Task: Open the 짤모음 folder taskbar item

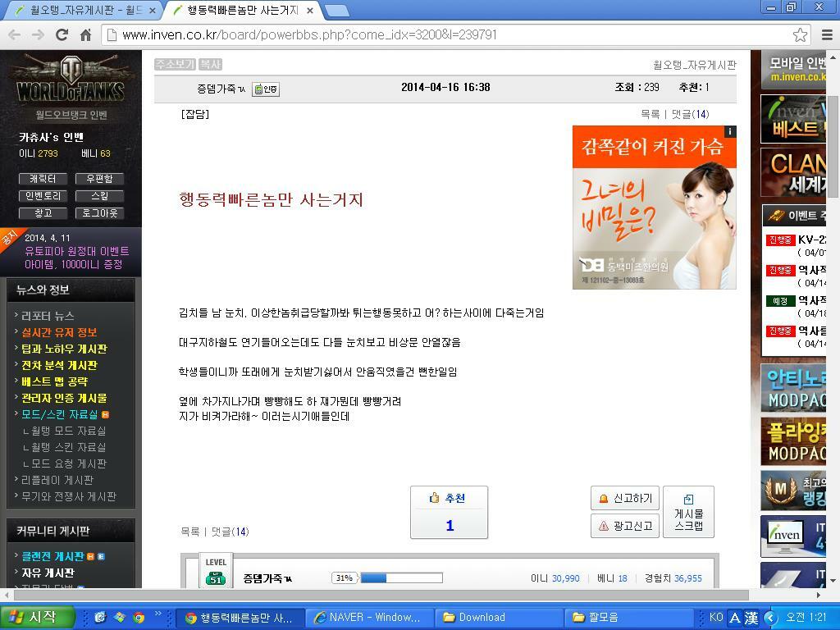Action: (x=628, y=618)
